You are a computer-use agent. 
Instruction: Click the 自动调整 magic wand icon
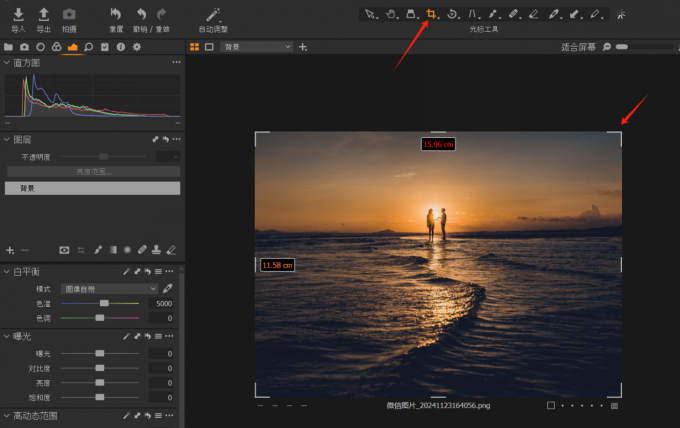click(213, 15)
